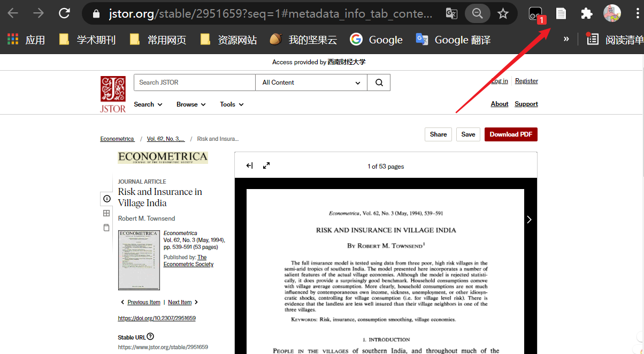Viewport: 644px width, 354px height.
Task: Expand the Tools menu
Action: 232,104
